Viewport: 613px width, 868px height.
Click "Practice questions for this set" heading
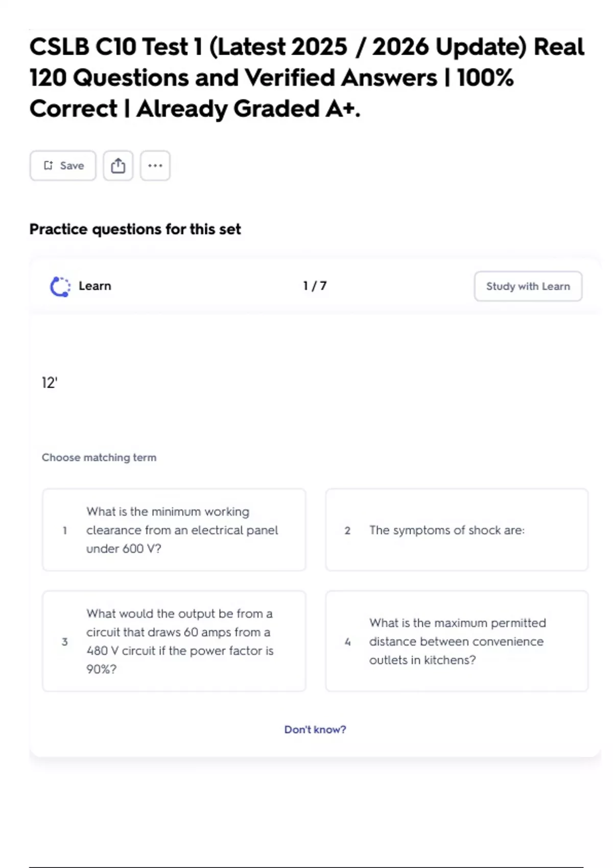(x=135, y=229)
